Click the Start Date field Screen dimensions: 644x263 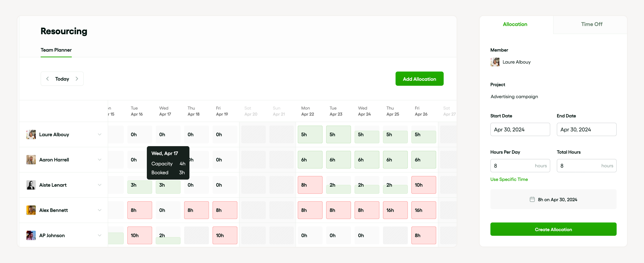pos(520,129)
